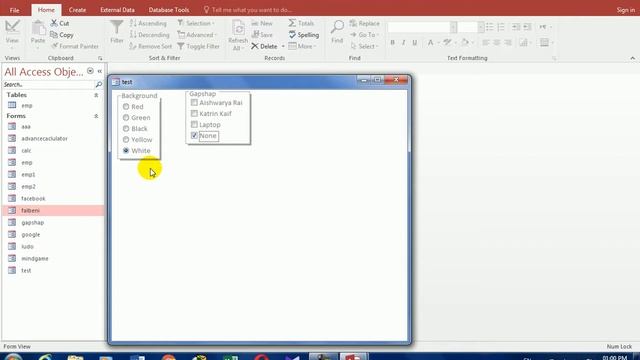Open the File tab
The width and height of the screenshot is (640, 360).
14,10
